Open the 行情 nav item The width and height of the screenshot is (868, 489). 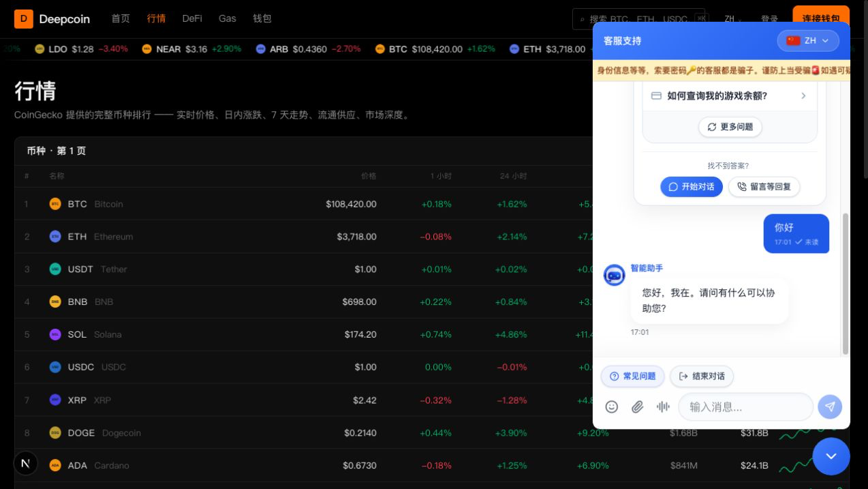click(156, 18)
